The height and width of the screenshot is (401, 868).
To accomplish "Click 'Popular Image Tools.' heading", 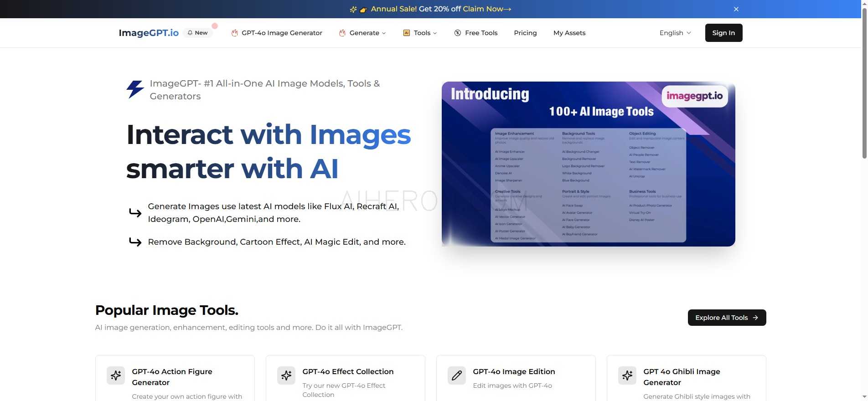I will [167, 310].
